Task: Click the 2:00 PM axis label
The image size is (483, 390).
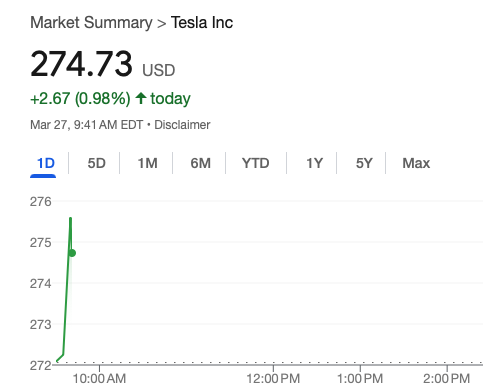Action: pos(447,379)
